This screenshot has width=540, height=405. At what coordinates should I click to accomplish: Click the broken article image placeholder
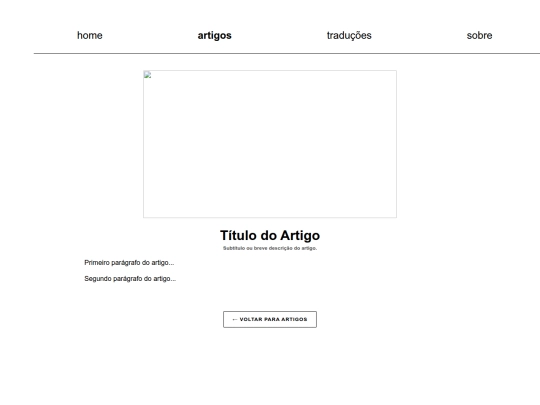coord(270,144)
